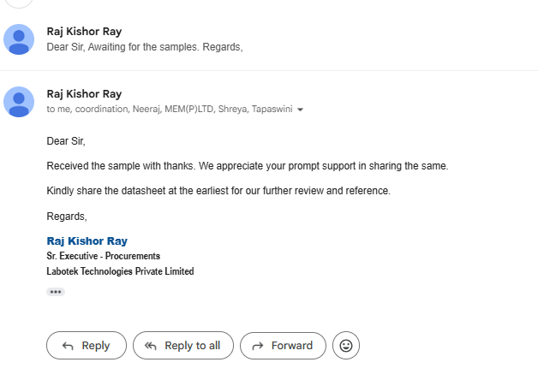Expand recipient details dropdown arrow
Image resolution: width=538 pixels, height=392 pixels.
tap(300, 110)
